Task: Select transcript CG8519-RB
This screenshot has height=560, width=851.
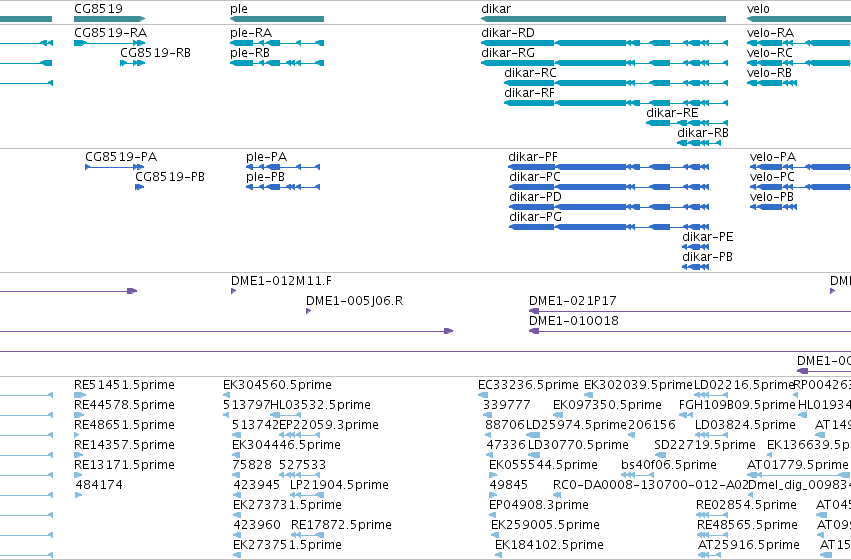Action: pos(132,63)
